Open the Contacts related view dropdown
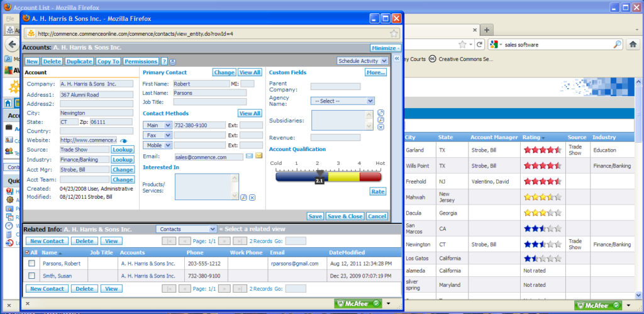Viewport: 644px width, 314px height. click(186, 229)
